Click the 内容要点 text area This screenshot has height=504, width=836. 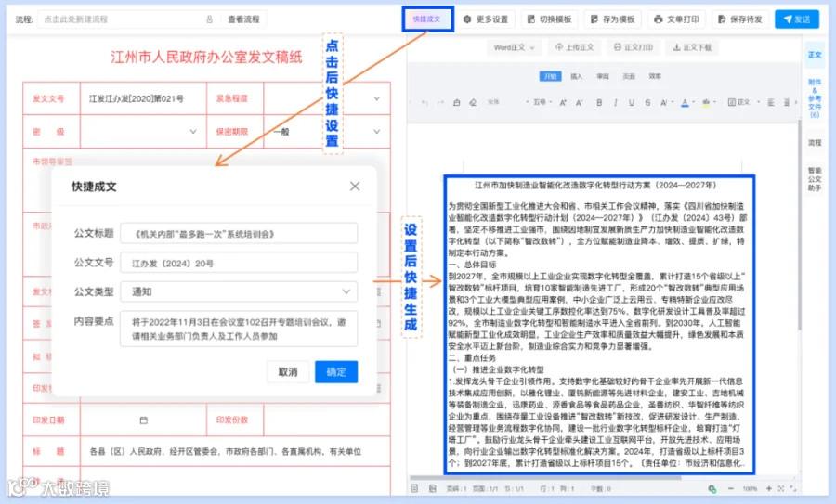pos(239,329)
